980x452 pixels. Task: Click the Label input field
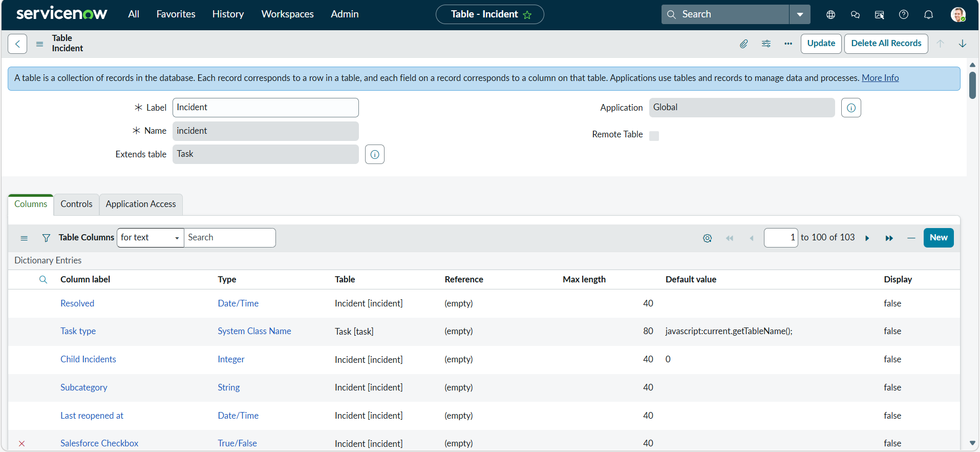(265, 108)
